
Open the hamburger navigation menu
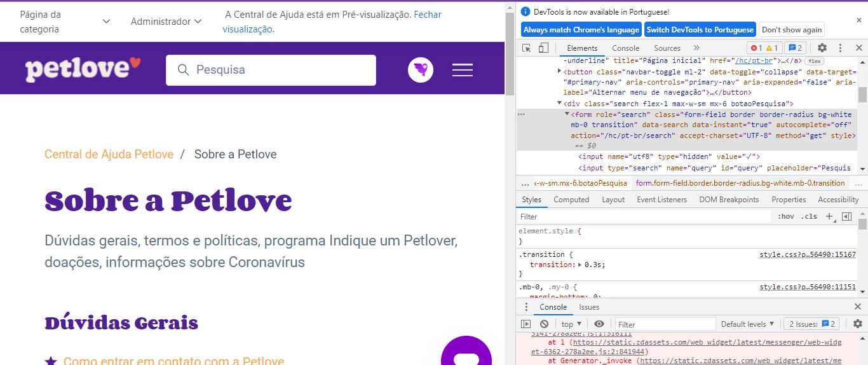[x=462, y=70]
